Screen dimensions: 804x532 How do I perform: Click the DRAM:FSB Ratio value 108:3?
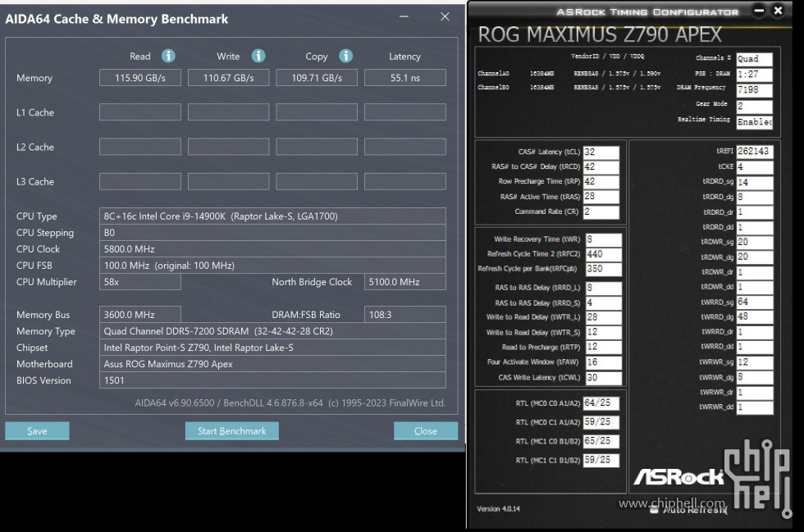[405, 315]
